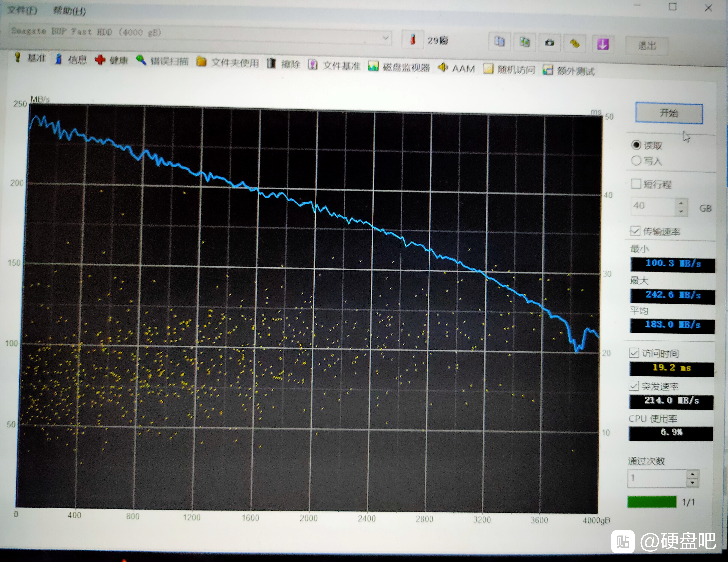This screenshot has width=728, height=562.
Task: Click the 通过次数 pass count input field
Action: click(x=657, y=478)
